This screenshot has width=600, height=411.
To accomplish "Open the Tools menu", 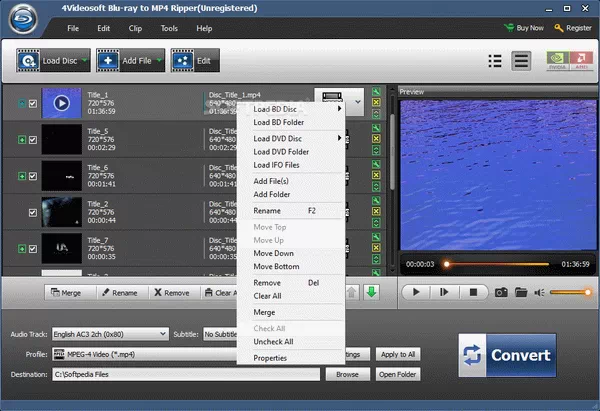I will point(169,28).
